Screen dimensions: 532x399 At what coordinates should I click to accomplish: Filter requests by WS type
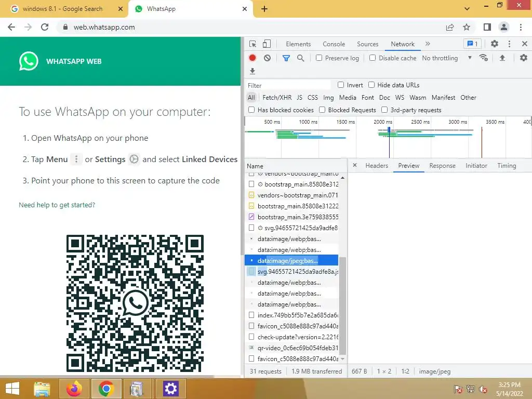(400, 98)
